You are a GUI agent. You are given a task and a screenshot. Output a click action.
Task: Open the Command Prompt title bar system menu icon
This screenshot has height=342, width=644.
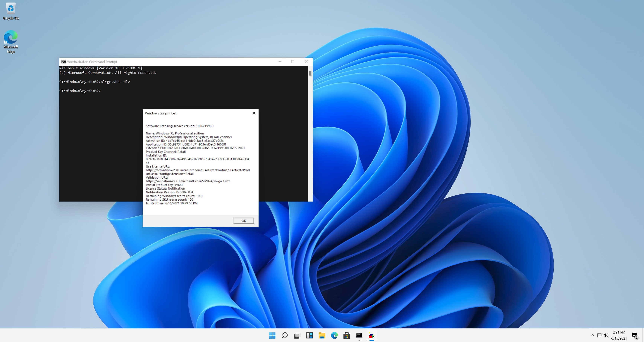(63, 62)
